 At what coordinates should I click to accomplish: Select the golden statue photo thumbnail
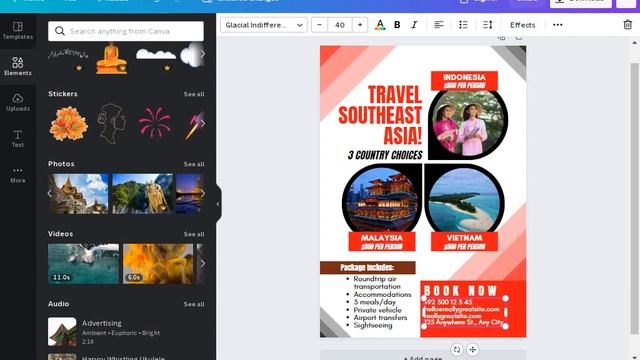[x=142, y=193]
